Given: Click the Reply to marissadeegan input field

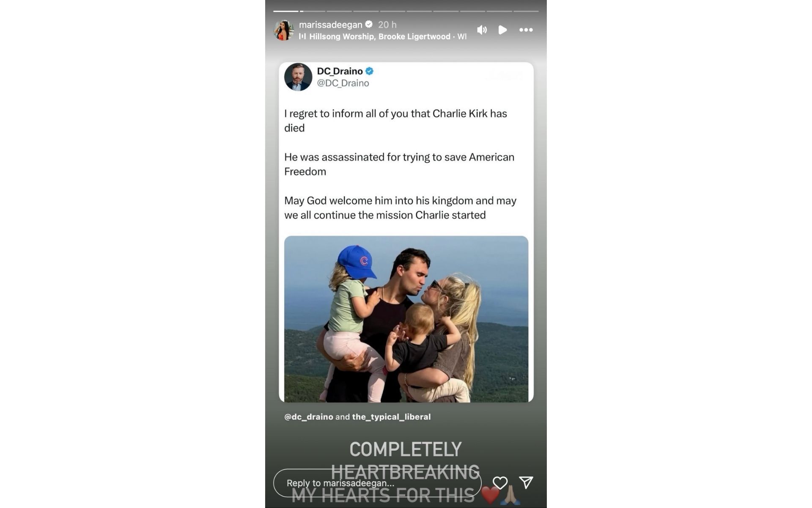Looking at the screenshot, I should point(377,483).
